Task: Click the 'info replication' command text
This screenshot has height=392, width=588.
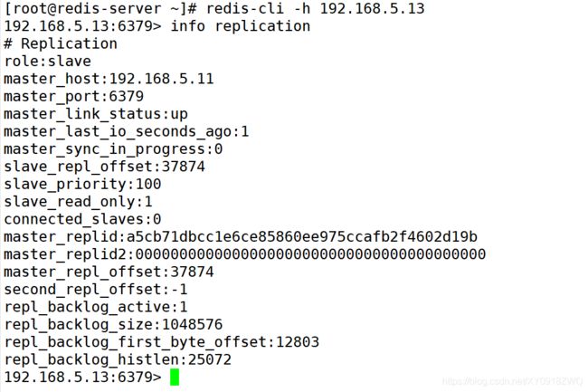Action: pyautogui.click(x=241, y=26)
